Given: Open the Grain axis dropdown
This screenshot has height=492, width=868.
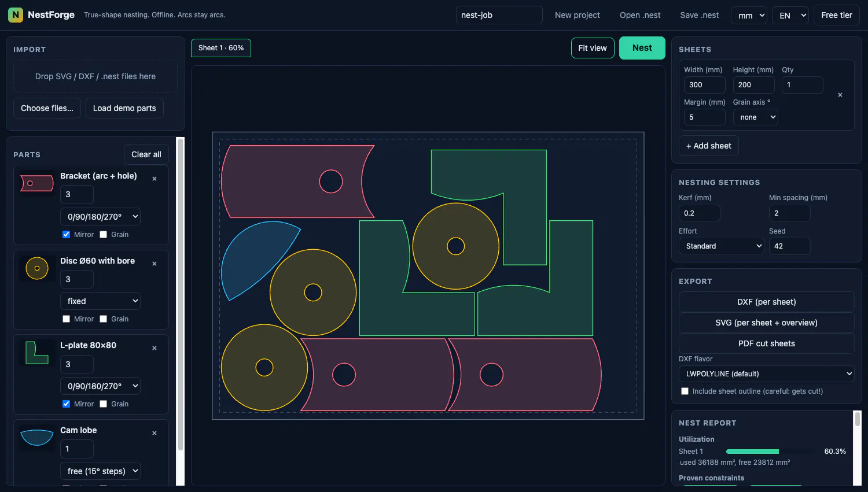Looking at the screenshot, I should [755, 117].
